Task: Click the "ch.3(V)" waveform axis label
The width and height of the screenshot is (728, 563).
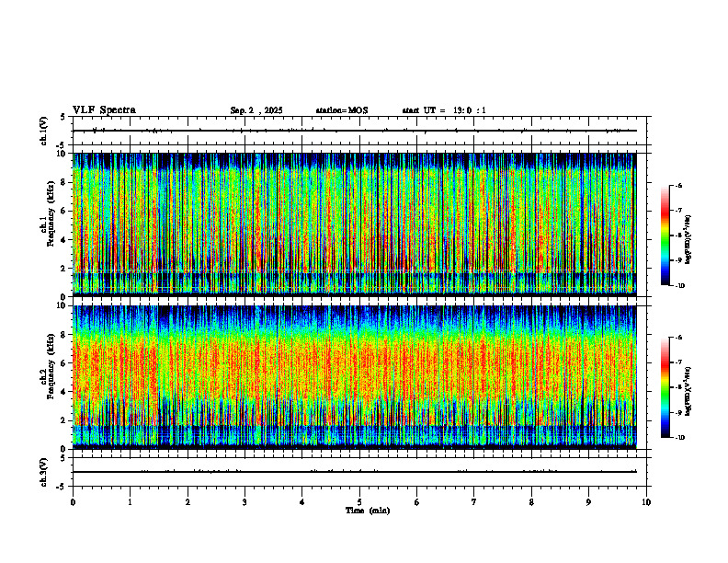Action: pos(43,472)
